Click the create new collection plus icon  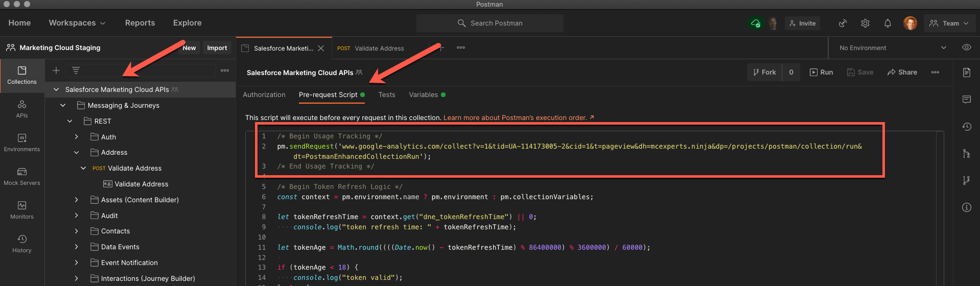[x=56, y=70]
